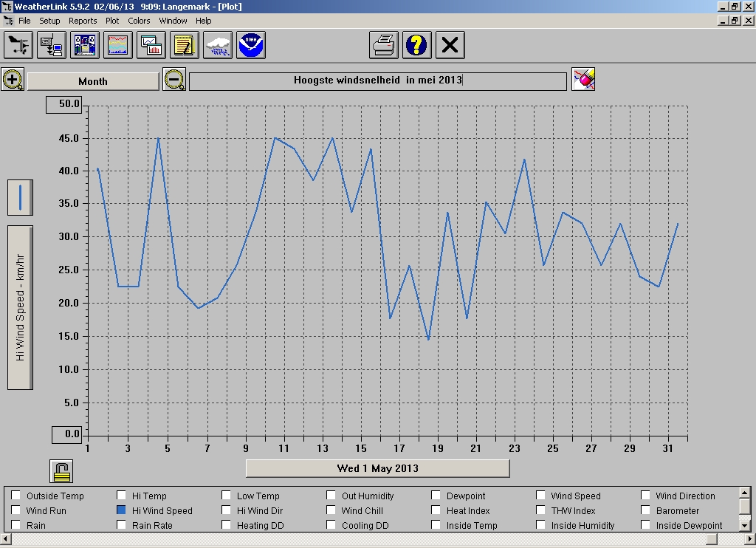Minimize the WeatherLink main window

[x=723, y=6]
